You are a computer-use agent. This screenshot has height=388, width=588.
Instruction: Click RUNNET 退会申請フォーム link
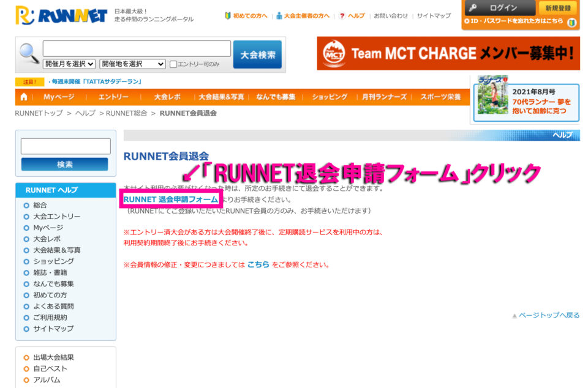pos(171,200)
